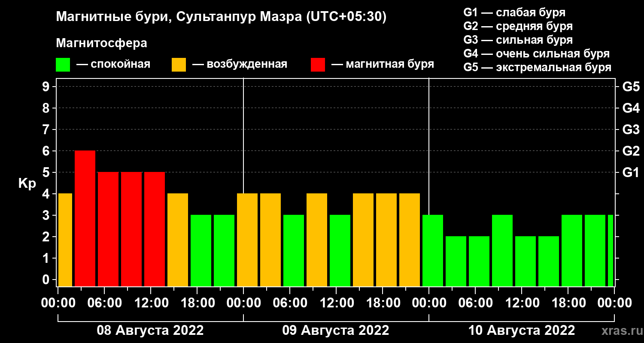Screen dimensions: 644x343
Task: Select the green bar above 12:00 on 09 Августа
Action: pyautogui.click(x=340, y=250)
